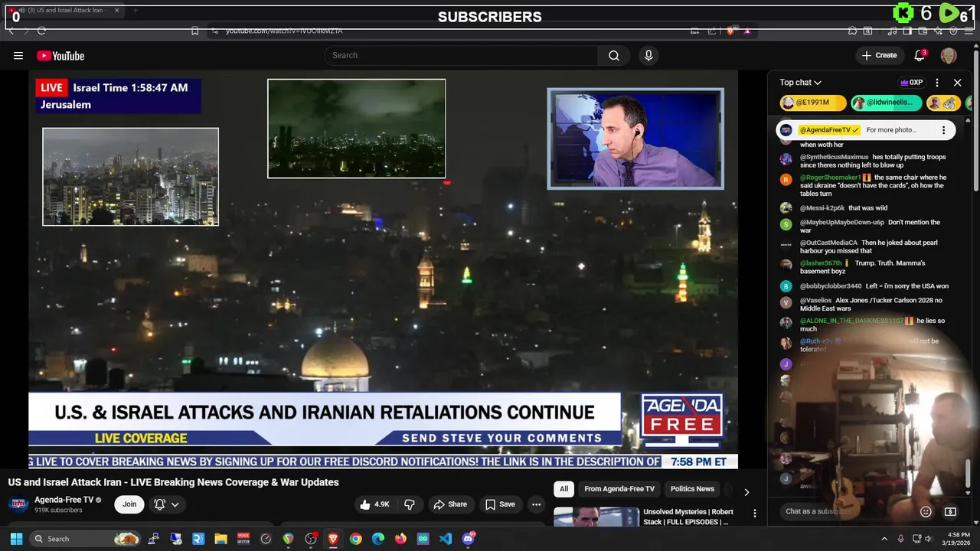This screenshot has height=551, width=980.
Task: Click the OXP badge in chat header
Action: click(x=911, y=83)
